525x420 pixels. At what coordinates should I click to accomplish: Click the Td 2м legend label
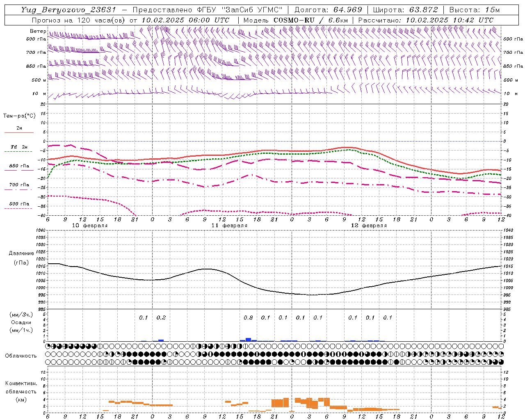pos(19,147)
